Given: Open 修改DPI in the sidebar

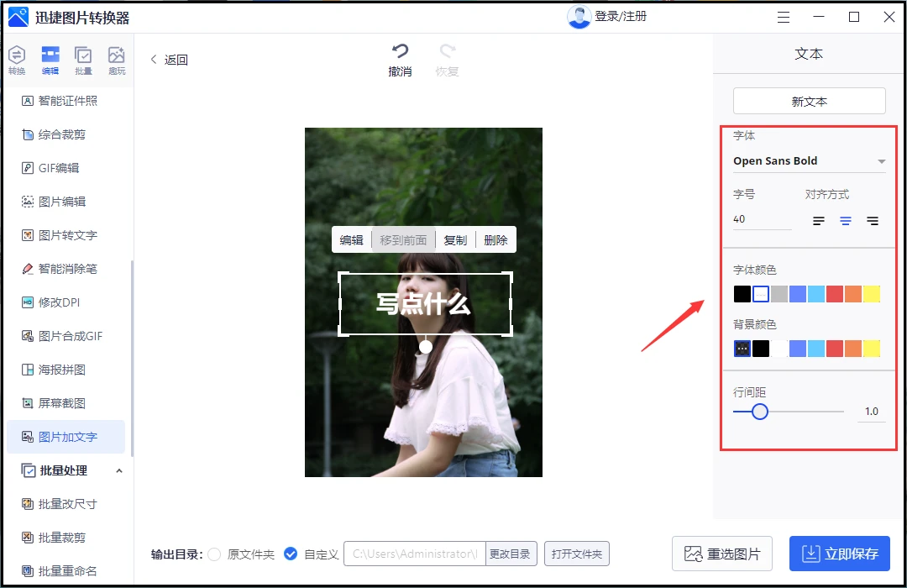Looking at the screenshot, I should 66,302.
